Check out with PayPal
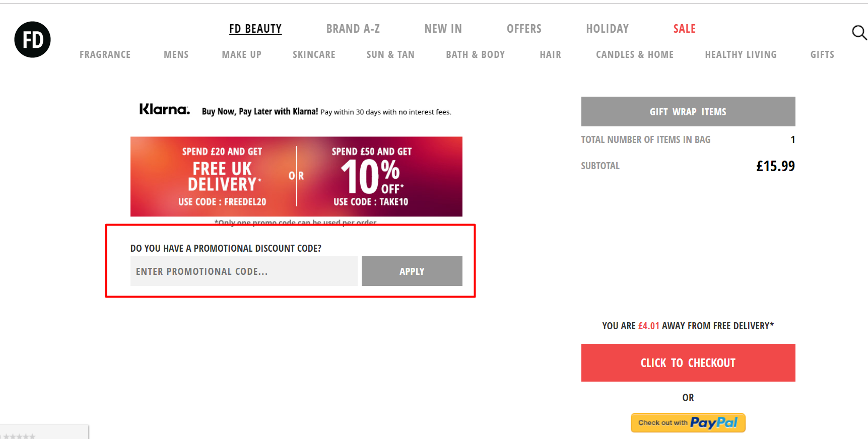Viewport: 868px width, 439px height. point(688,423)
